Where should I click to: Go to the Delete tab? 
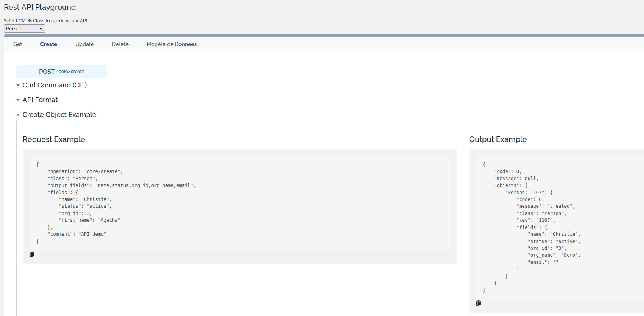point(120,44)
